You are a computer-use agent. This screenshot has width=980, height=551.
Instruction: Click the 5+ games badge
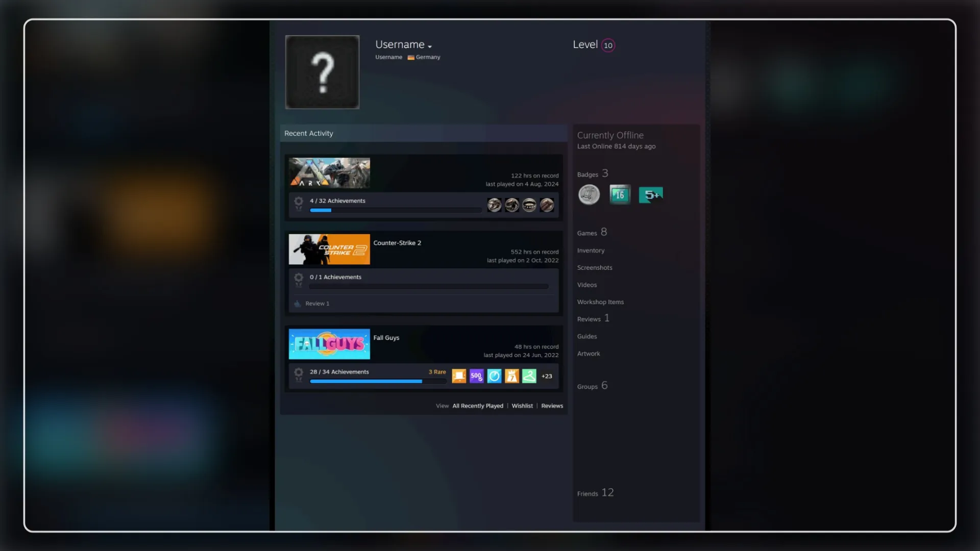point(651,195)
